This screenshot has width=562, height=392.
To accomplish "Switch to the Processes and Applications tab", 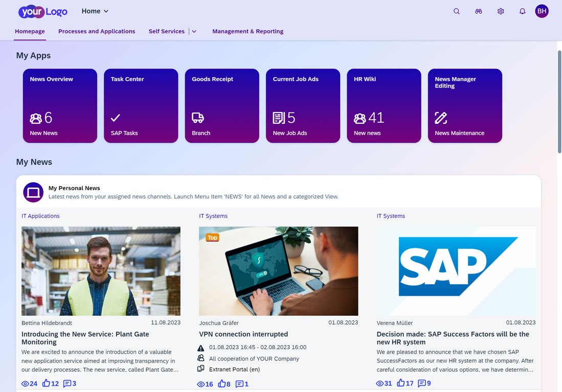I will 97,31.
